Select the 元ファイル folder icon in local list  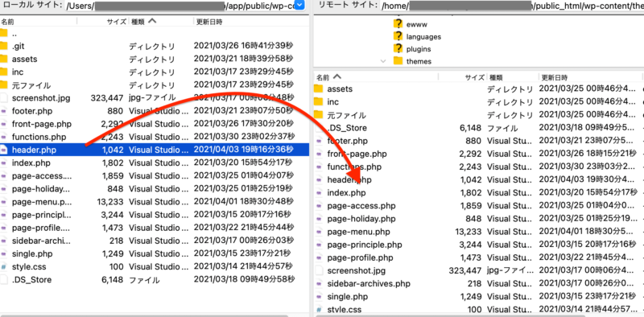[3, 85]
